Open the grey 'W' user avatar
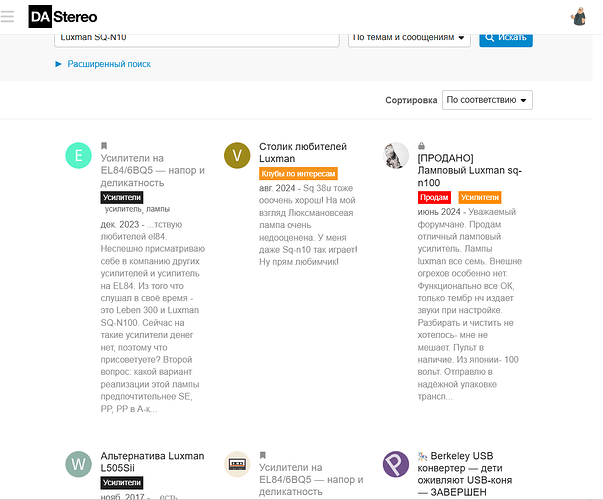The width and height of the screenshot is (603, 500). [78, 464]
